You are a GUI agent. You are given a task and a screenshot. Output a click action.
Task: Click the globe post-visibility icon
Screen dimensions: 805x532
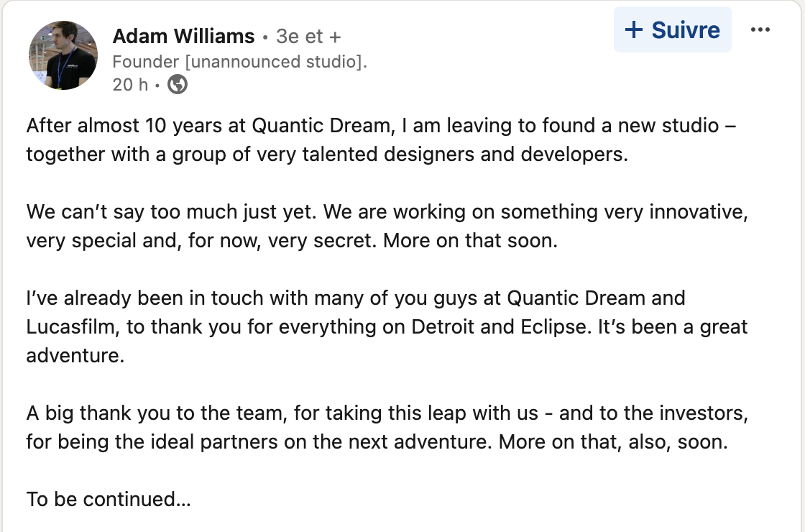click(x=177, y=85)
